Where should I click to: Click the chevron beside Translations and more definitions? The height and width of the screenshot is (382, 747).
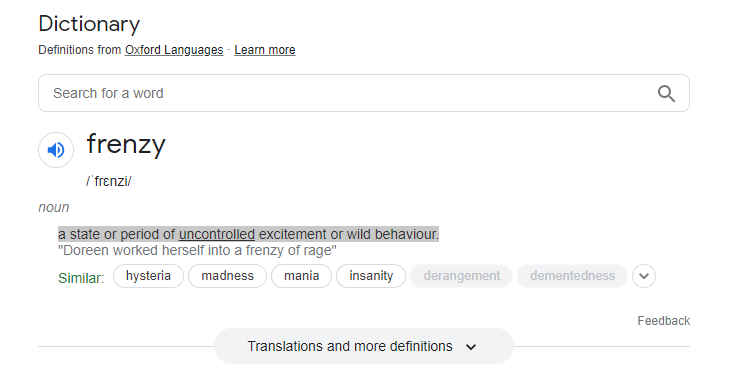tap(471, 347)
